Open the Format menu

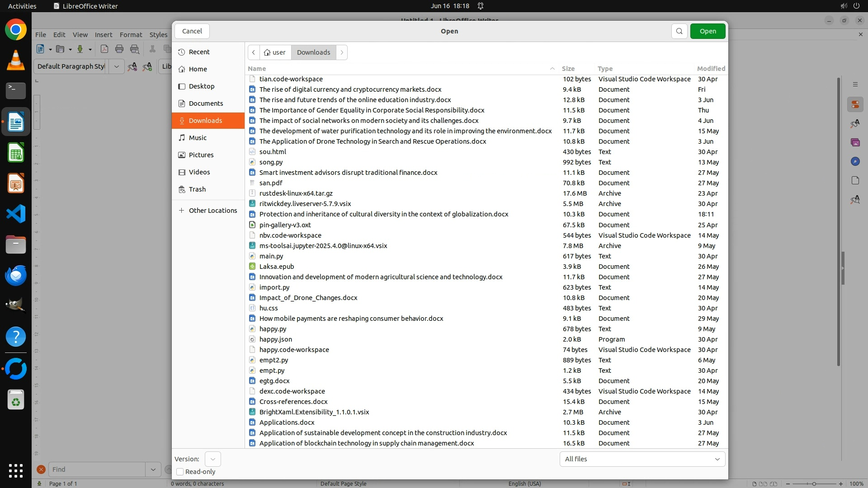pos(131,35)
